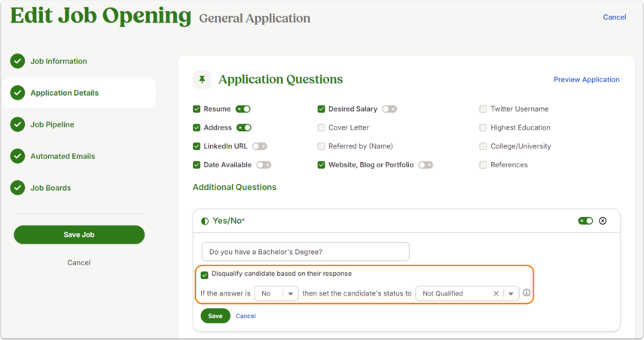Click the Automated Emails green checkmark icon
This screenshot has height=340, width=644.
pos(17,156)
